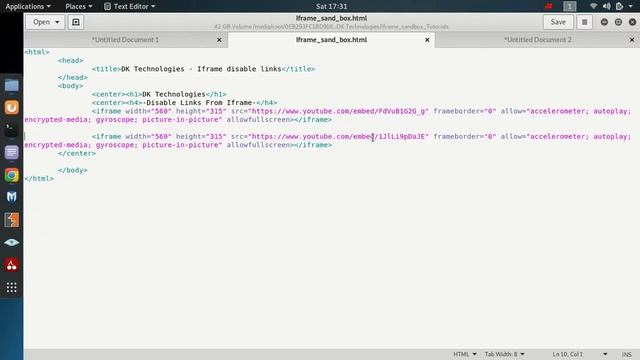Open the Places menu
The height and width of the screenshot is (360, 640).
pyautogui.click(x=79, y=6)
